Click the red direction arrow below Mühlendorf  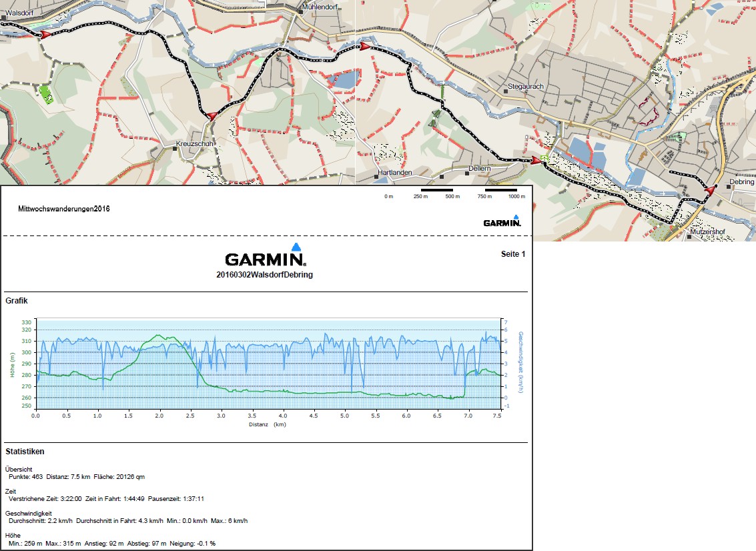364,47
